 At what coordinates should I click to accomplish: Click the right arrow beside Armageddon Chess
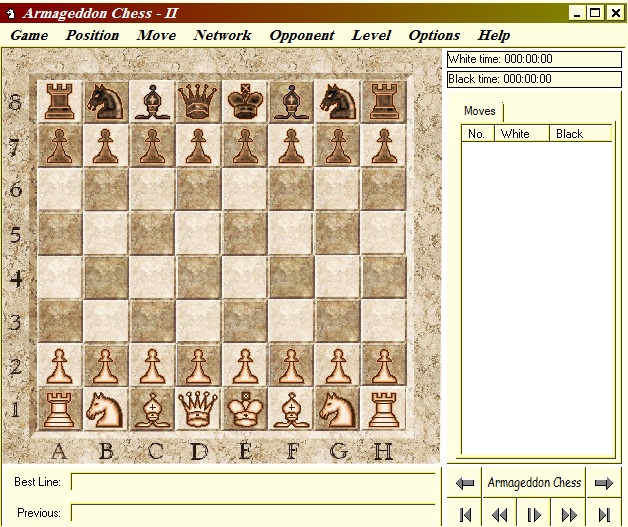[x=604, y=483]
